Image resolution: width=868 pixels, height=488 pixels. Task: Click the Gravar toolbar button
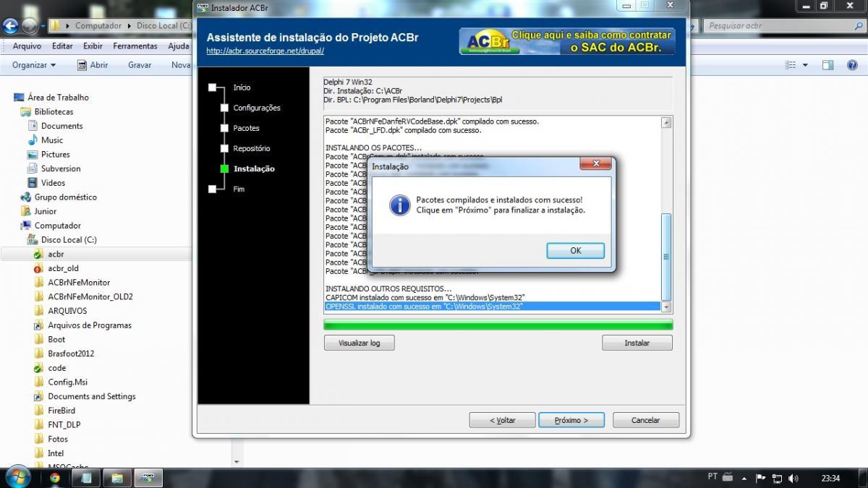[x=140, y=65]
